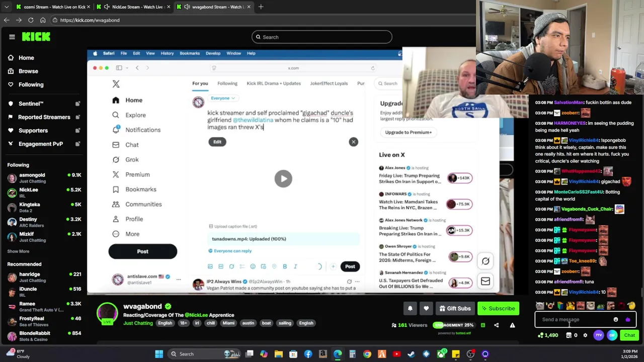Open the GIF chat button

click(612, 335)
